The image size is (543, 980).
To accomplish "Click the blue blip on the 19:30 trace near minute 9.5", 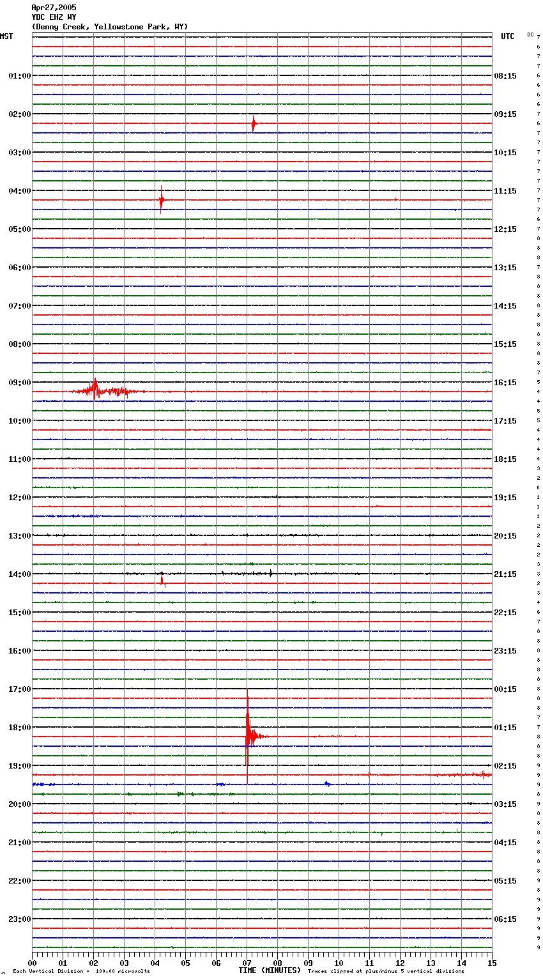I will [326, 783].
